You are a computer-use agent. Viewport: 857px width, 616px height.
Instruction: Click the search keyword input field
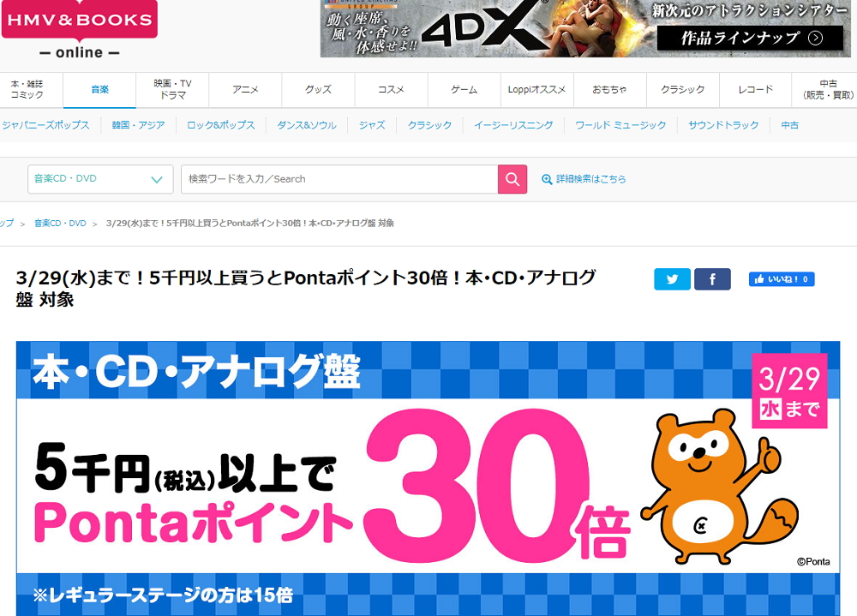point(339,179)
